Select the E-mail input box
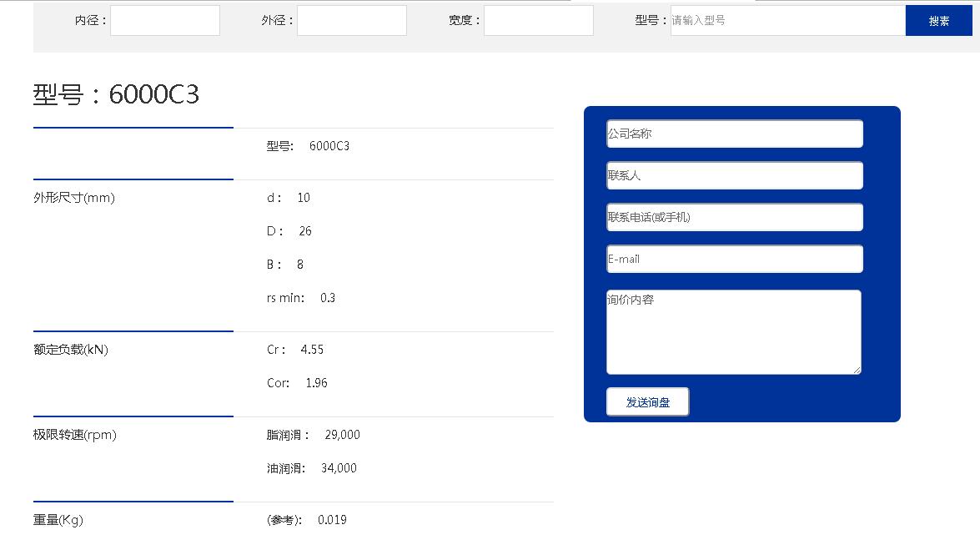The image size is (980, 545). click(734, 259)
